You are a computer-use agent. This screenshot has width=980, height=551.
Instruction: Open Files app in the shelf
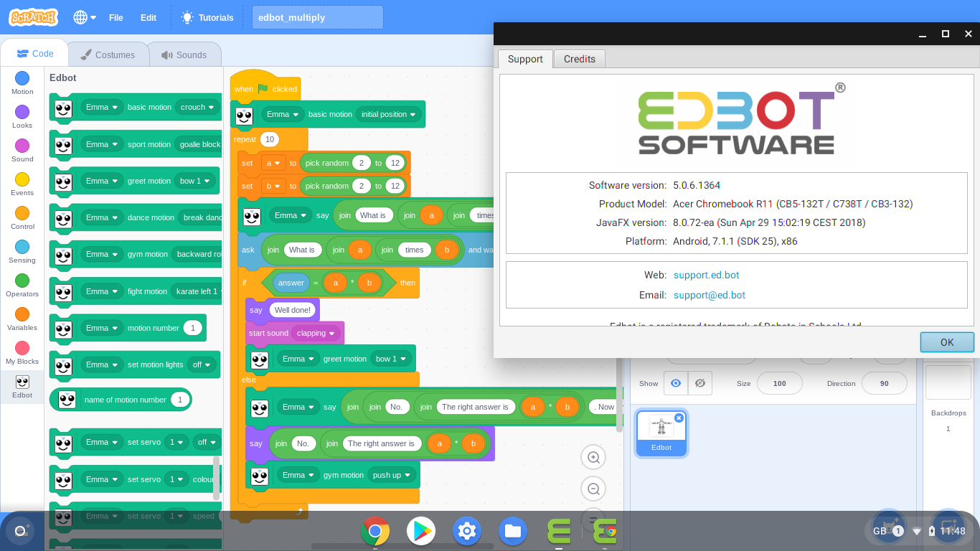click(513, 531)
